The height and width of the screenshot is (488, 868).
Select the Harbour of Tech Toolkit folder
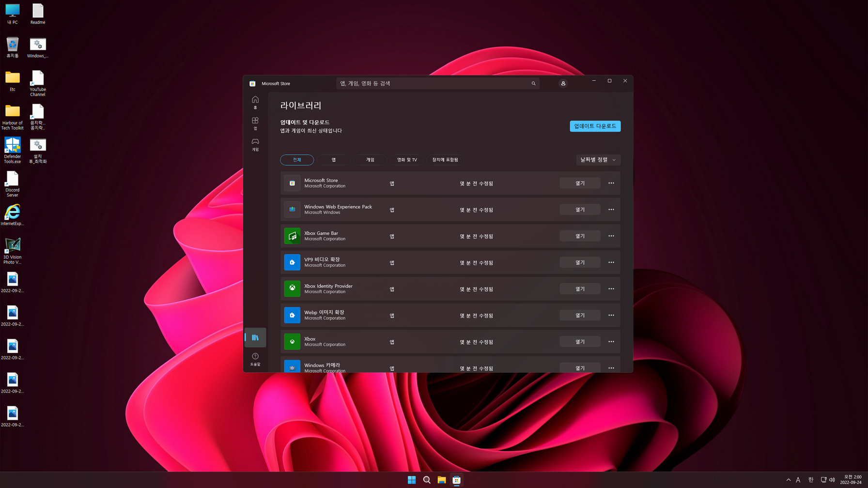coord(13,117)
